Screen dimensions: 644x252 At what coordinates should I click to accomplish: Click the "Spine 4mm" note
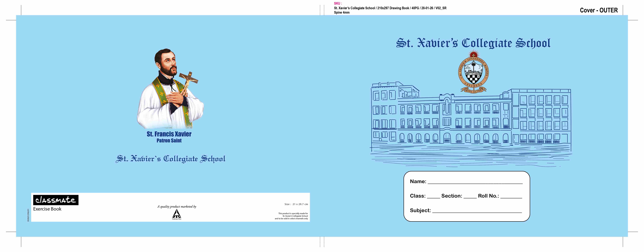342,12
